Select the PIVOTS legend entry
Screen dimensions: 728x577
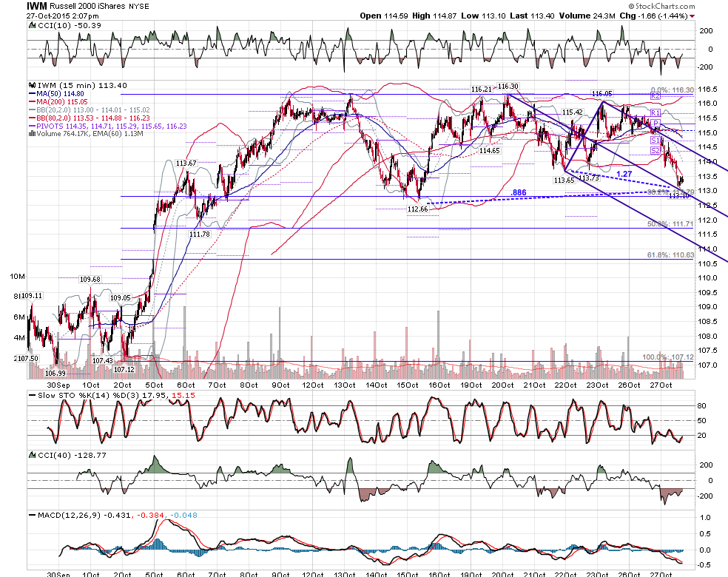pos(108,126)
